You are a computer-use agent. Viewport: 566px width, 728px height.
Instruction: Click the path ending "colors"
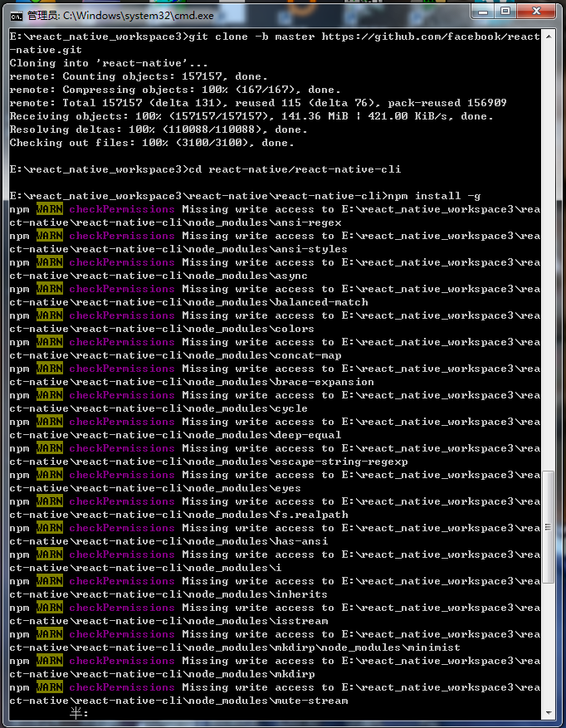pos(162,329)
